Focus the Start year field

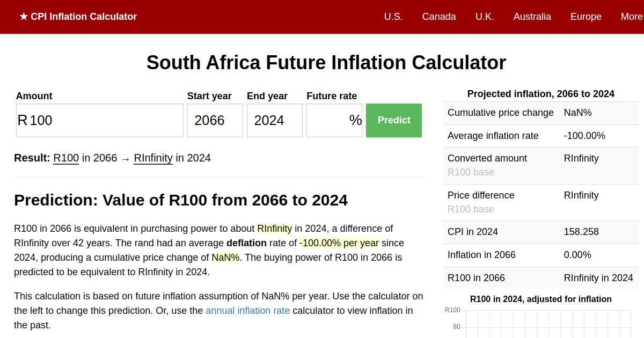[215, 120]
